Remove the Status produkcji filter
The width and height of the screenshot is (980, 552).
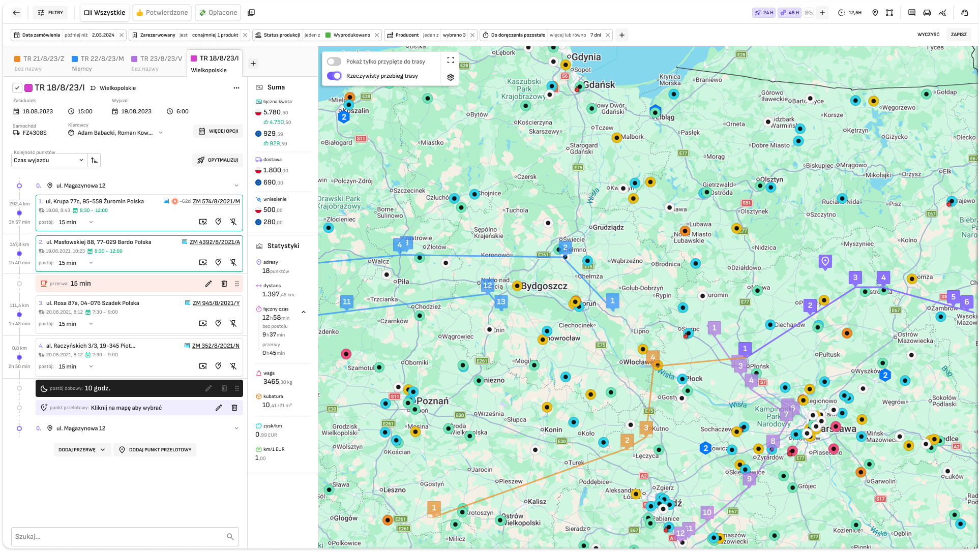pyautogui.click(x=377, y=35)
